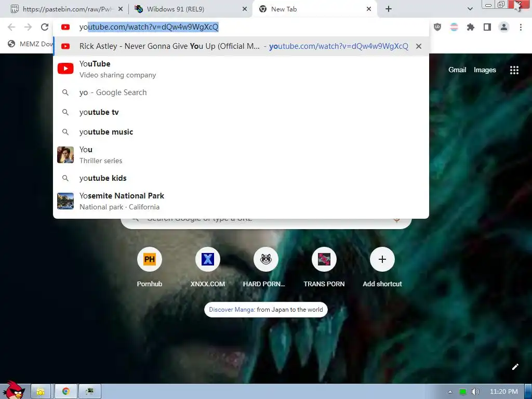This screenshot has width=532, height=399.
Task: Select the Rick Astley video suggestion
Action: (241, 46)
